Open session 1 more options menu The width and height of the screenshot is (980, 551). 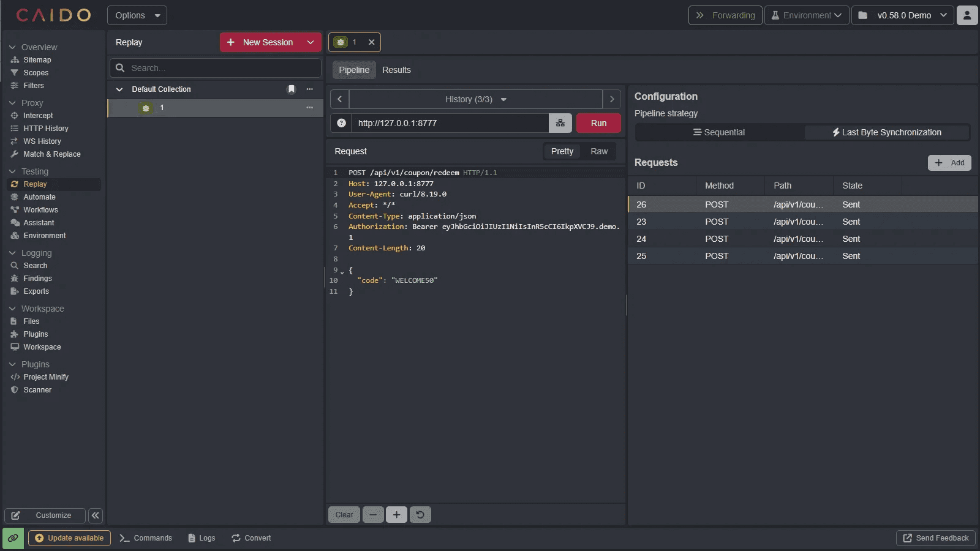coord(310,108)
